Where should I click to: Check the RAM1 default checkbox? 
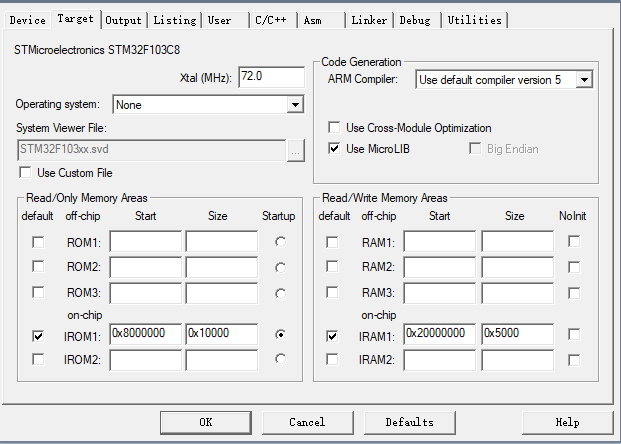click(x=332, y=242)
